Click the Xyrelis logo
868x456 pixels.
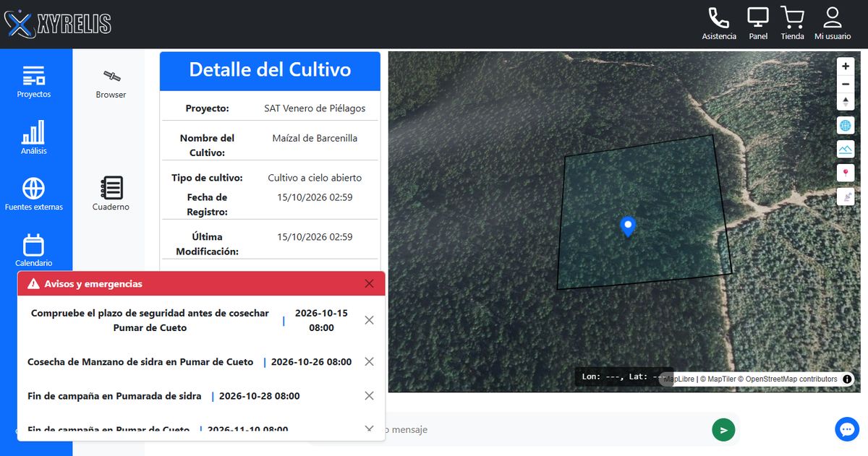point(58,25)
